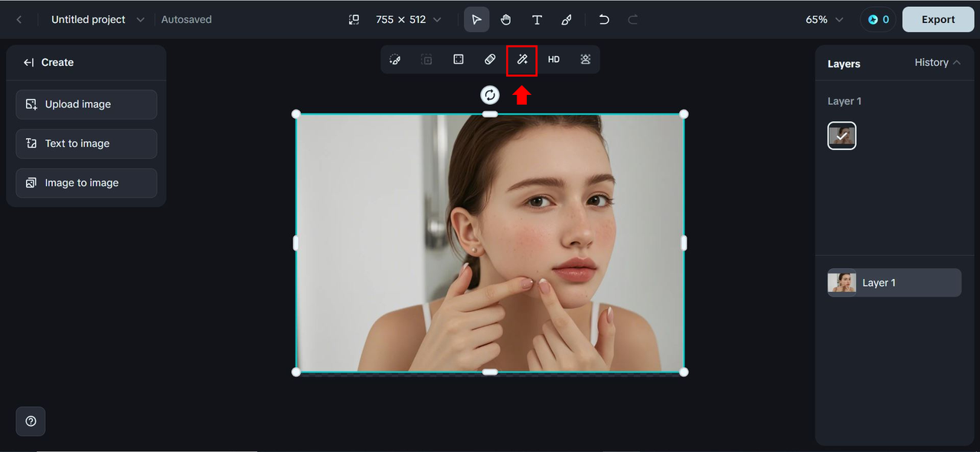Select the Layers tab heading
This screenshot has height=452, width=980.
(844, 64)
